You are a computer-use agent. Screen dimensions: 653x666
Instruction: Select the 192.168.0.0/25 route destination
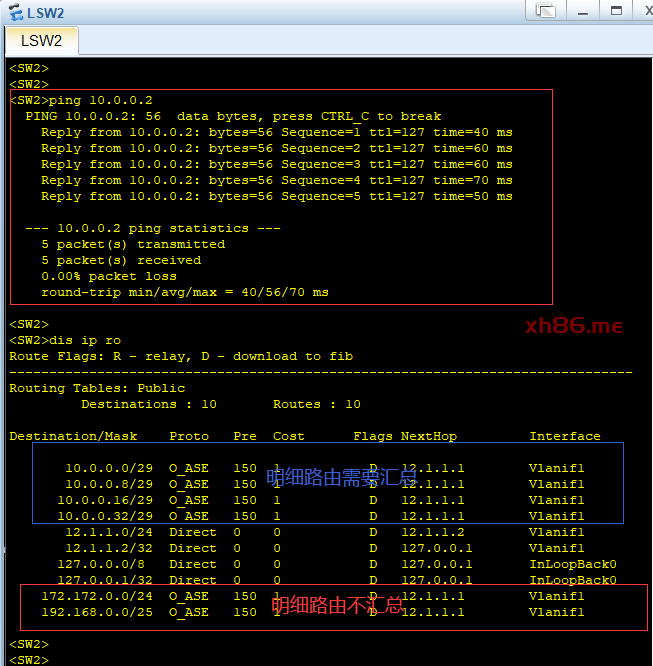click(97, 612)
